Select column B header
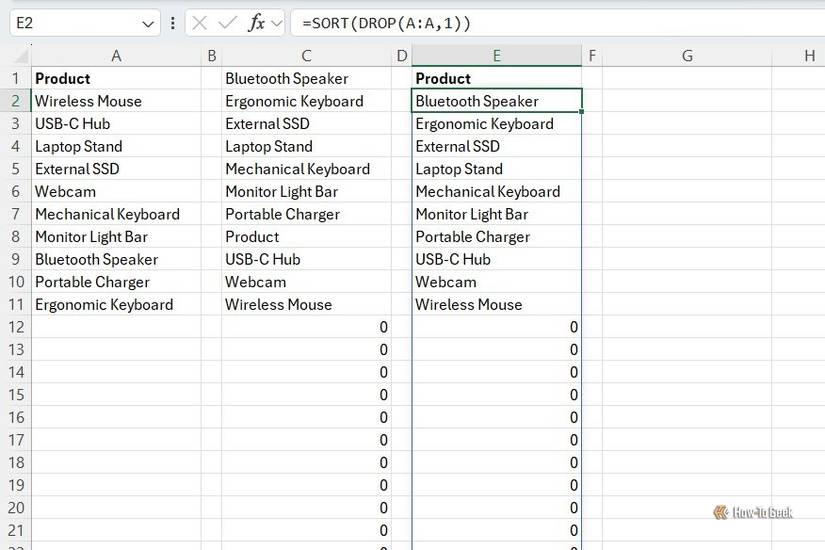825x550 pixels. (x=212, y=56)
